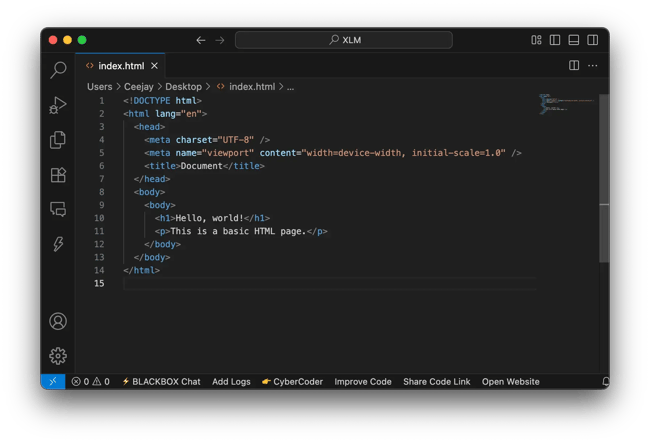Click the Desktop breadcrumb item
This screenshot has height=443, width=650.
tap(183, 87)
